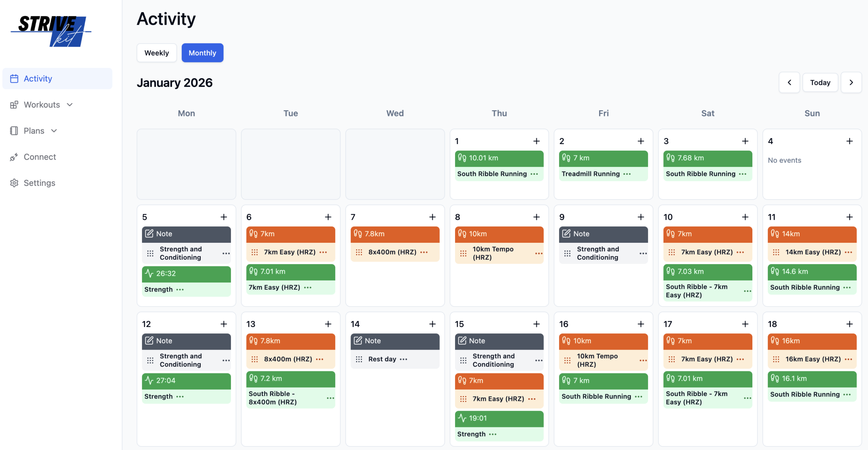Select the Activity calendar icon in sidebar
This screenshot has width=868, height=450.
pyautogui.click(x=14, y=78)
